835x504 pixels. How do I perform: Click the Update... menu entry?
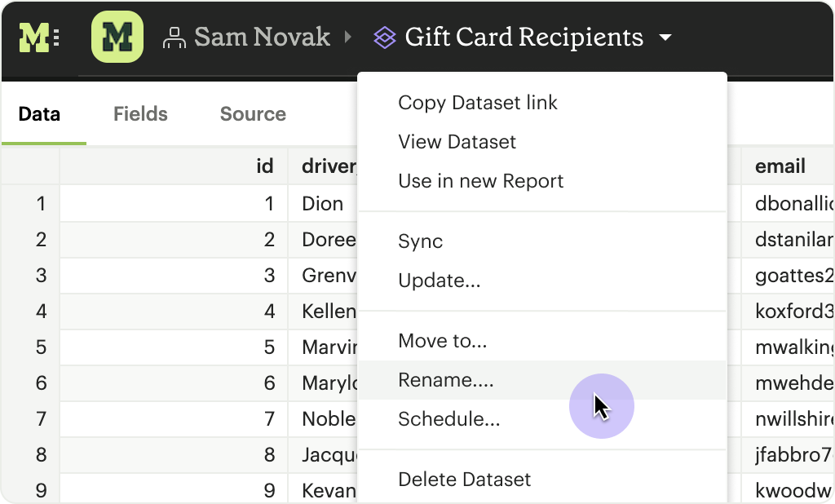pos(439,281)
